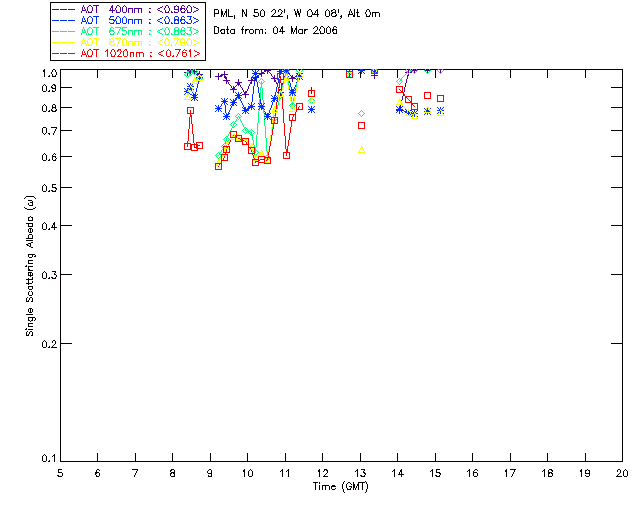Select the y-axis tick label 0.5
Screen dimensions: 640x512
pyautogui.click(x=47, y=188)
